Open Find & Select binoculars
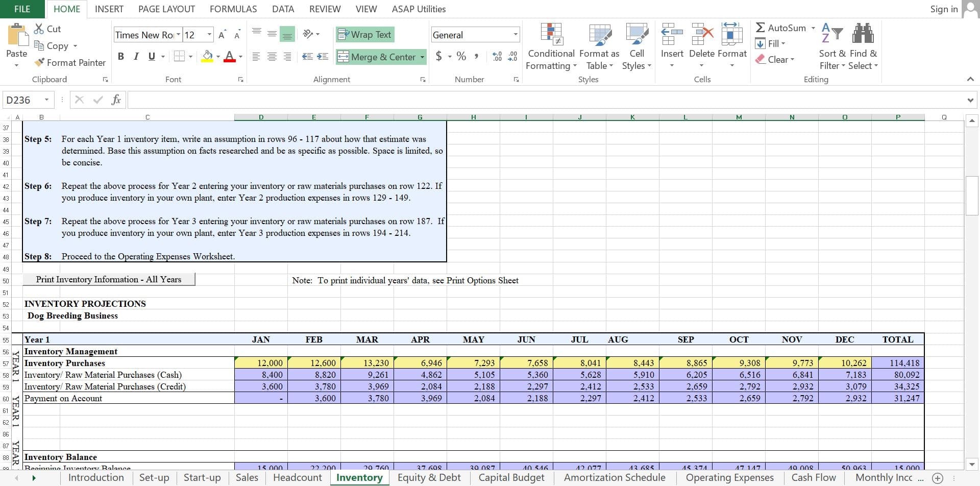Screen dimensions: 980x486 (863, 47)
